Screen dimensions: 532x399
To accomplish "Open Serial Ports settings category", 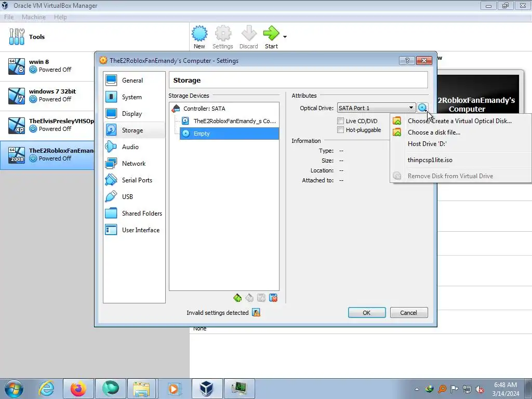I will coord(135,180).
